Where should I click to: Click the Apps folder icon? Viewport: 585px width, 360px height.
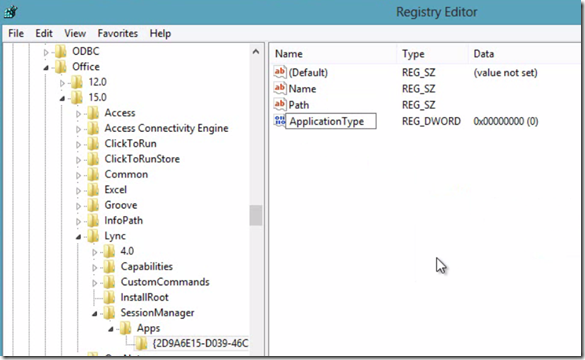125,328
